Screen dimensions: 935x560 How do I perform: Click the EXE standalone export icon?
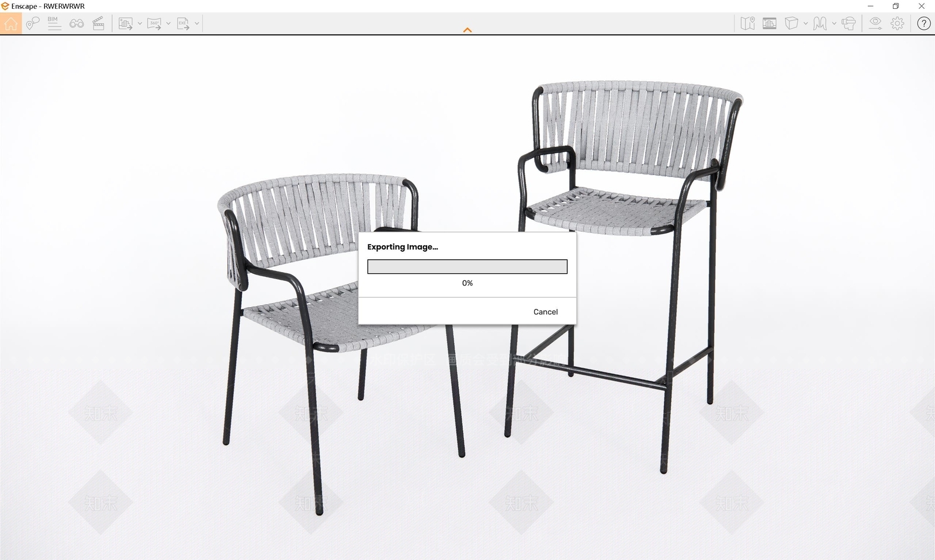[x=183, y=23]
